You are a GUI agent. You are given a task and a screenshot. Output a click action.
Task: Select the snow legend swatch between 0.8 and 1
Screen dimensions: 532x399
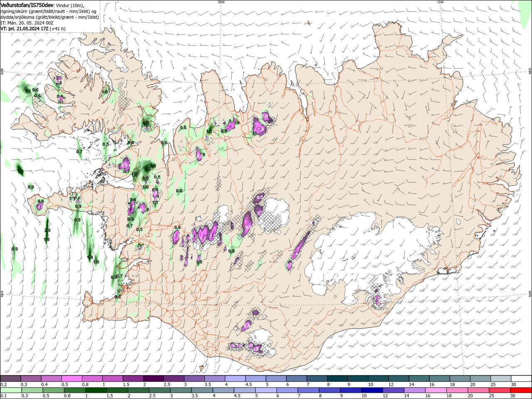point(92,379)
